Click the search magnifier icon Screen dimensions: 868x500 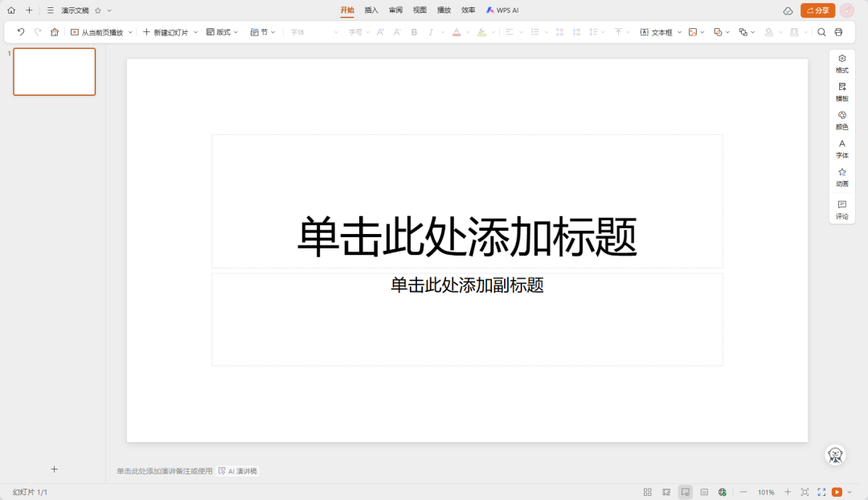821,32
